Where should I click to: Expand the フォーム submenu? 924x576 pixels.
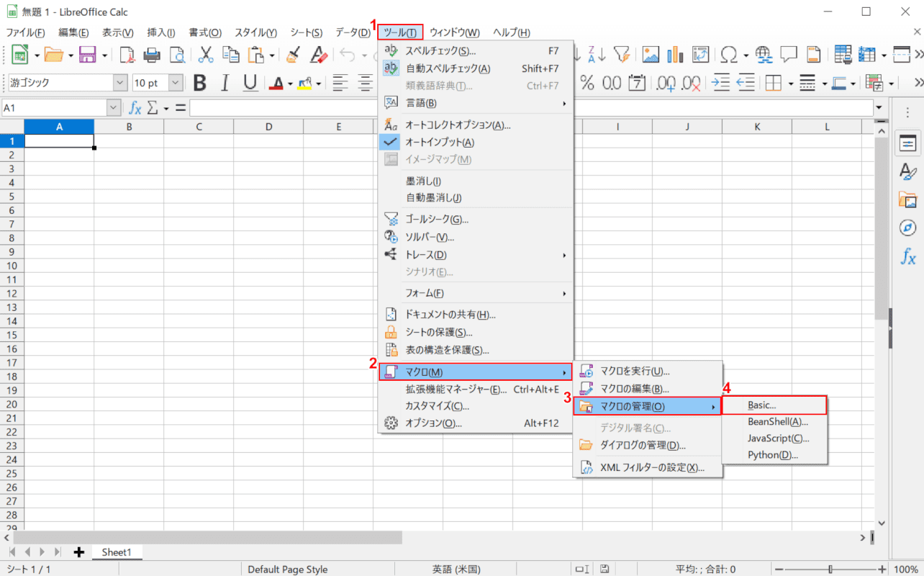[x=476, y=293]
